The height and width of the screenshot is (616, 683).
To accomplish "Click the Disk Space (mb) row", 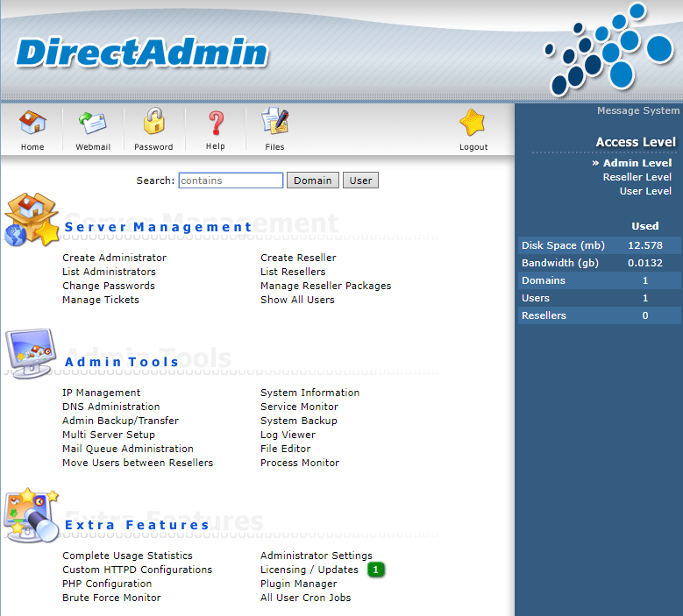I will click(x=600, y=245).
